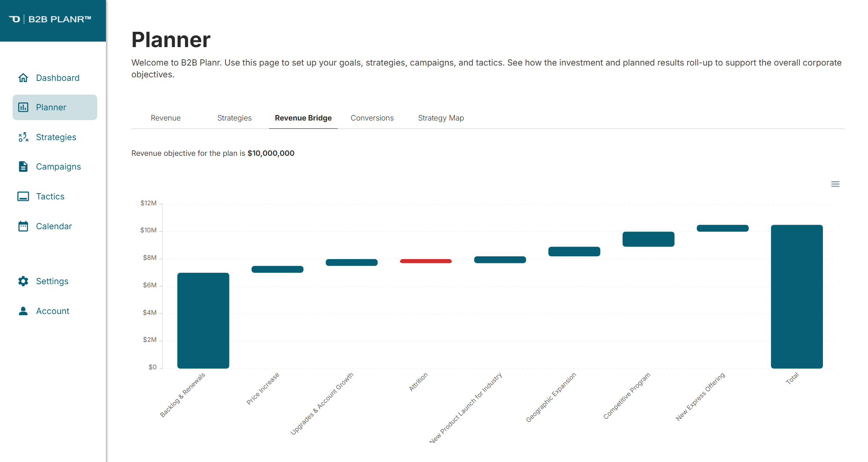
Task: Click the Planner chart icon in sidebar
Action: coord(23,107)
